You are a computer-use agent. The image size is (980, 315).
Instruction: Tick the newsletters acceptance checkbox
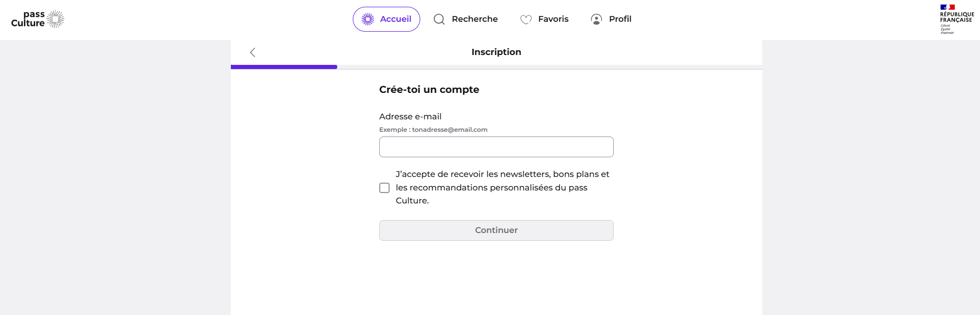point(384,188)
